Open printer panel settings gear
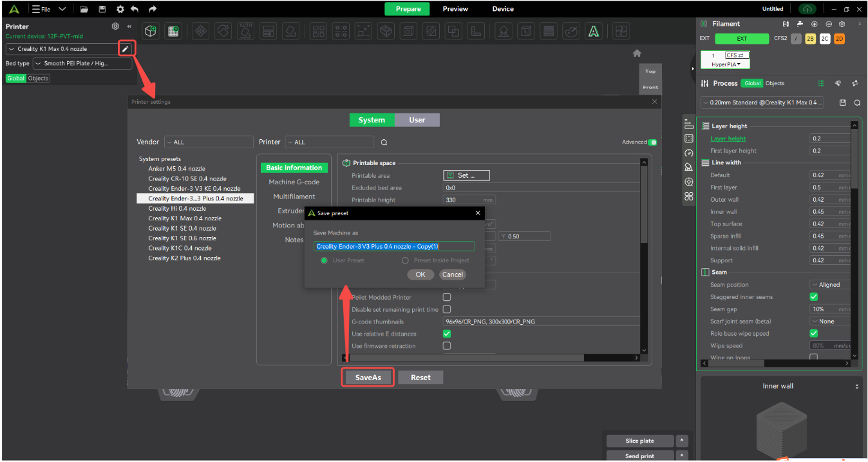This screenshot has width=868, height=462. pos(115,26)
